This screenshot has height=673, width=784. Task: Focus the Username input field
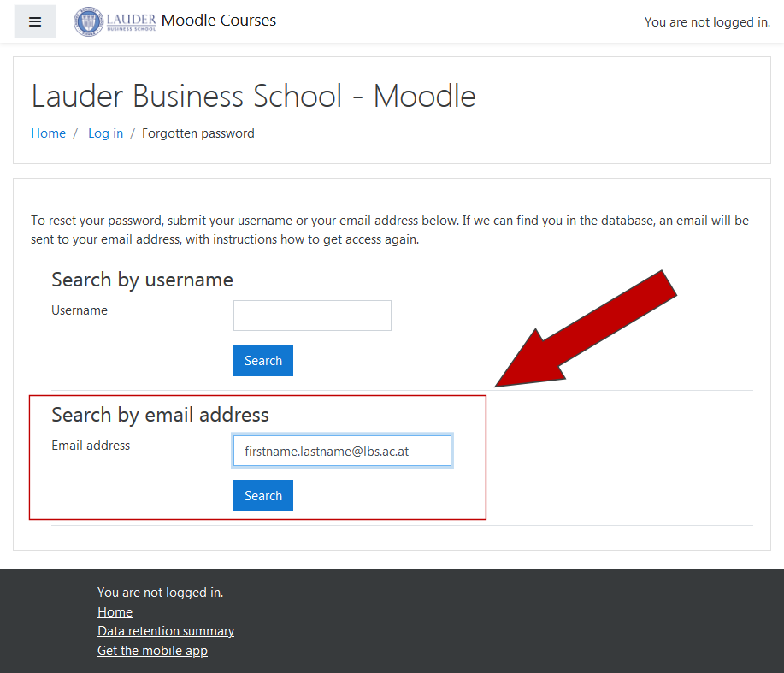click(x=312, y=316)
